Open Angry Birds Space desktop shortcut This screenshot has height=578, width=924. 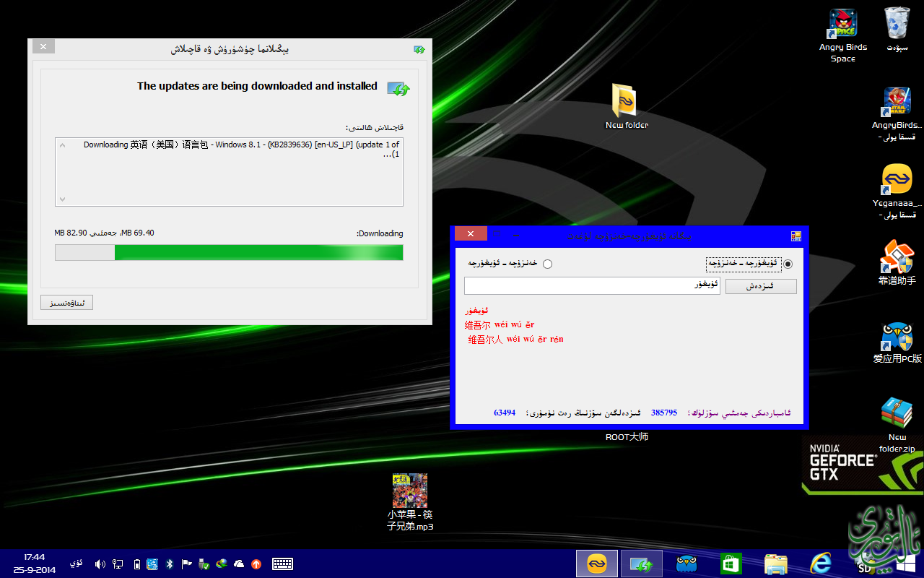842,35
